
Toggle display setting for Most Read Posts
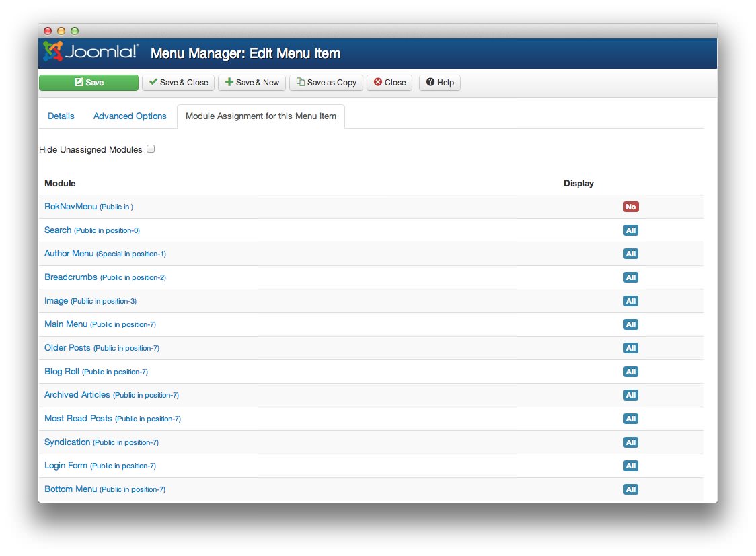pos(630,419)
